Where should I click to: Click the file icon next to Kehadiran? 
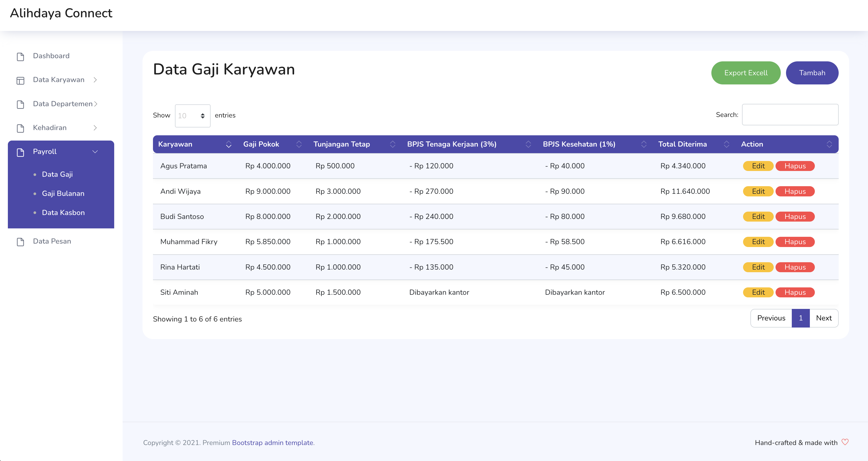coord(20,128)
